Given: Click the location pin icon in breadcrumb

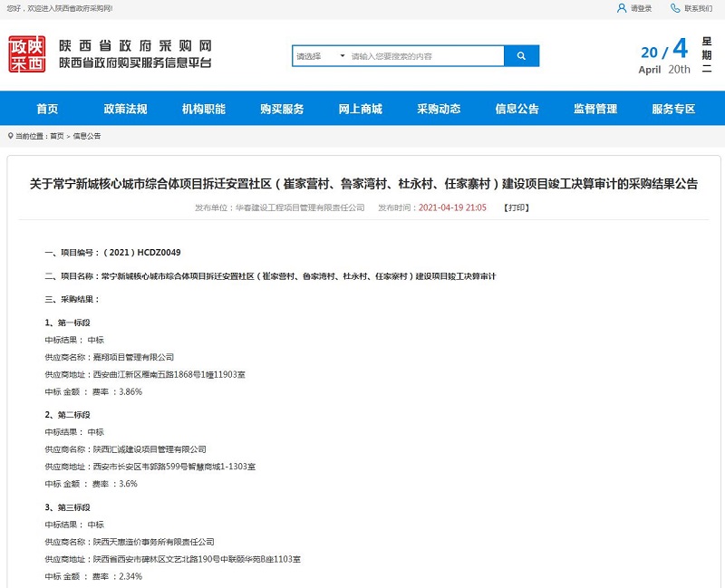Looking at the screenshot, I should click(x=10, y=136).
